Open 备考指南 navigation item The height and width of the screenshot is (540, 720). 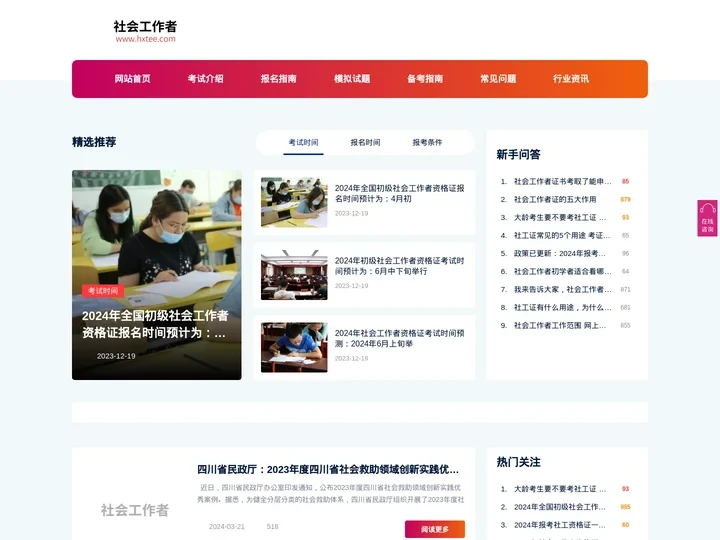425,79
